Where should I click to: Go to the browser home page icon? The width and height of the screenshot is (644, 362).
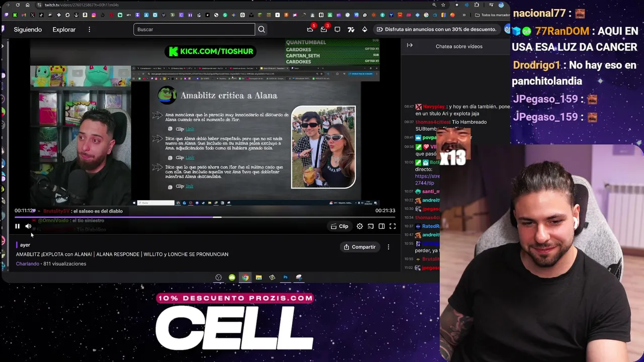28,5
